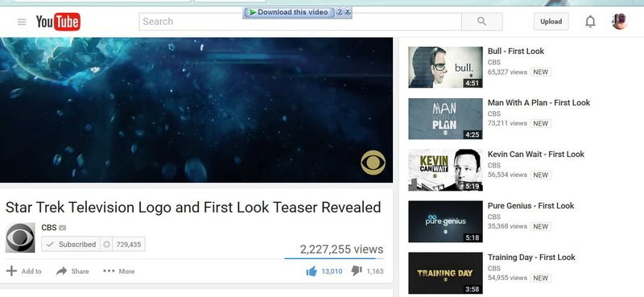
Task: Open the notifications bell
Action: click(x=590, y=22)
